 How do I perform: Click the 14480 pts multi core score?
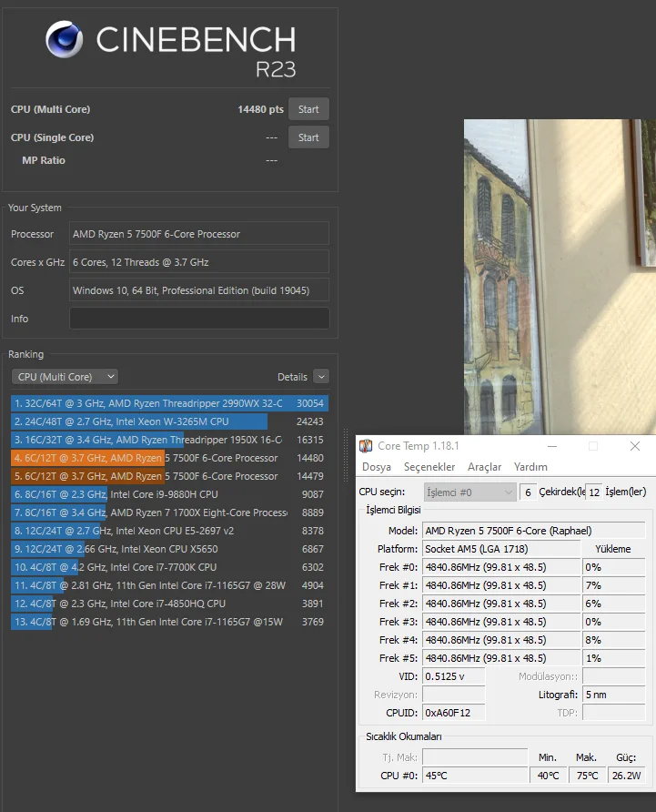click(260, 109)
